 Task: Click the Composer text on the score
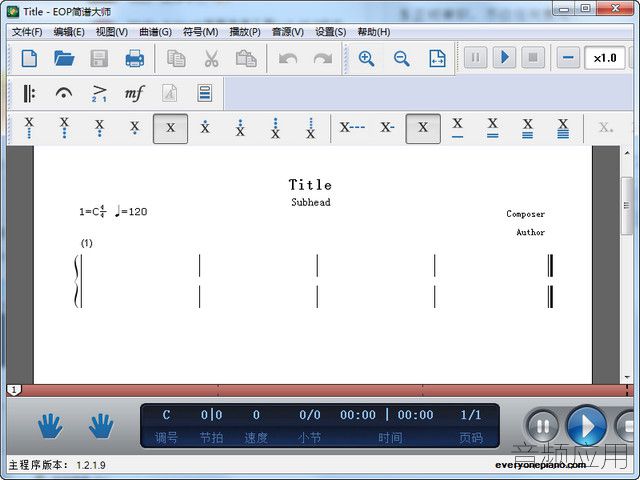point(525,214)
